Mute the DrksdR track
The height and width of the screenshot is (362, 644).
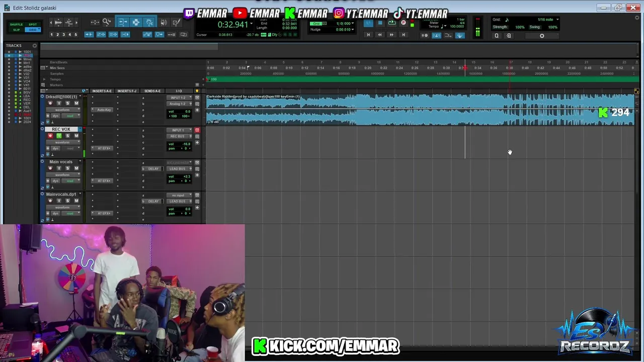[76, 103]
